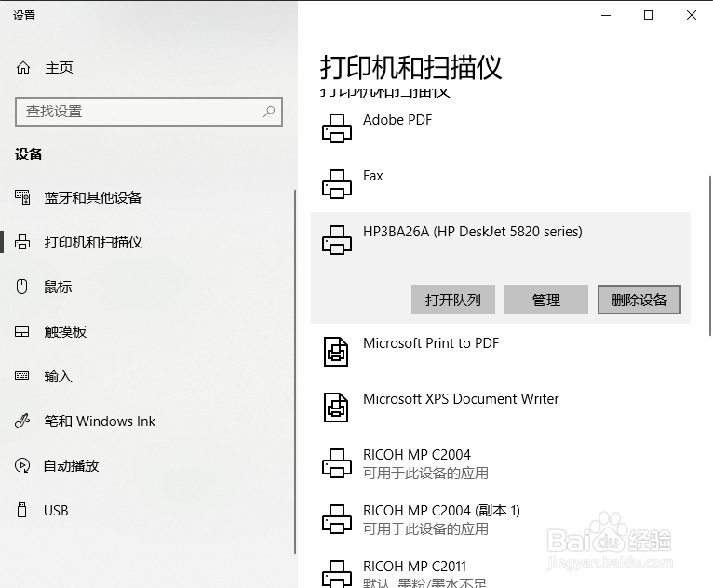Viewport: 713px width, 588px height.
Task: Select RICOH MP C2004 (副本 1) entry
Action: click(501, 519)
